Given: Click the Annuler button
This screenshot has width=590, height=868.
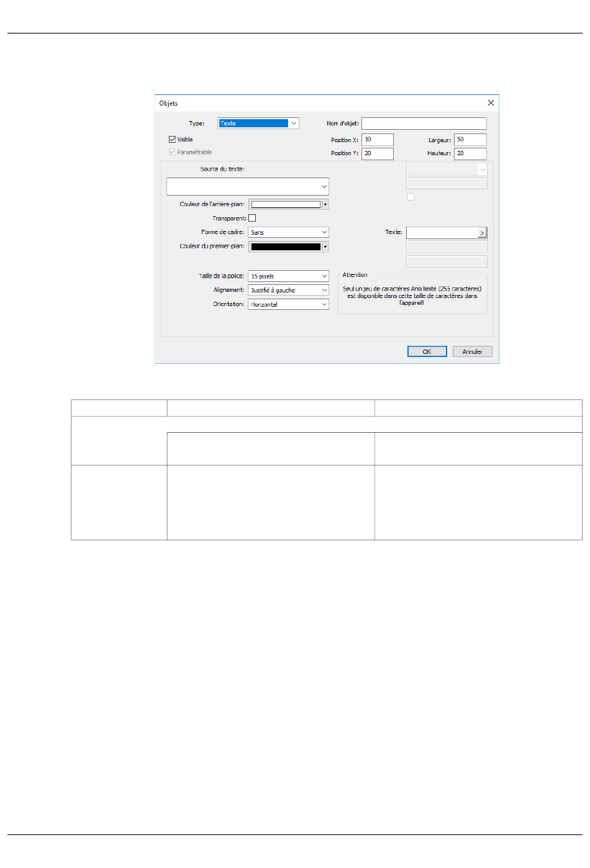Looking at the screenshot, I should pyautogui.click(x=473, y=351).
